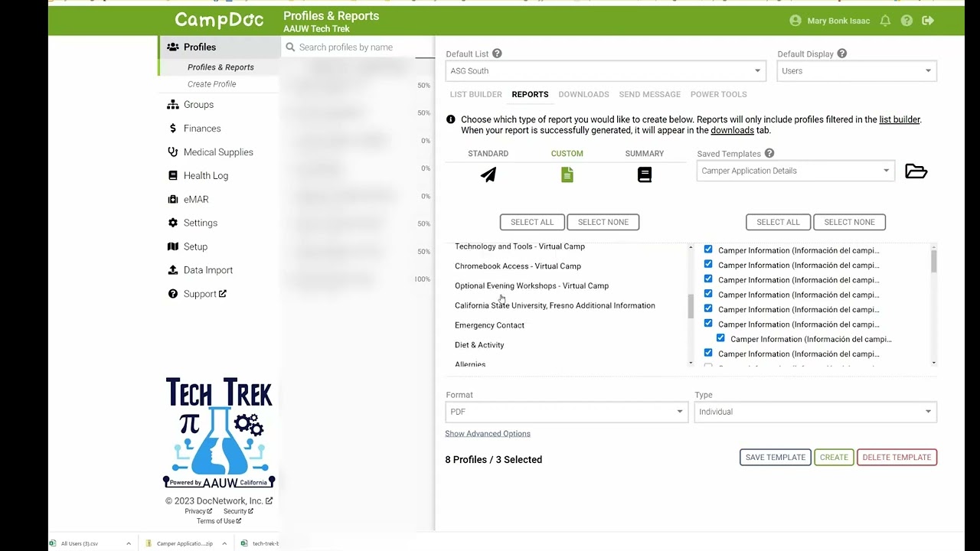This screenshot has width=980, height=551.
Task: Expand Camper Application zip download chevron
Action: click(x=224, y=543)
